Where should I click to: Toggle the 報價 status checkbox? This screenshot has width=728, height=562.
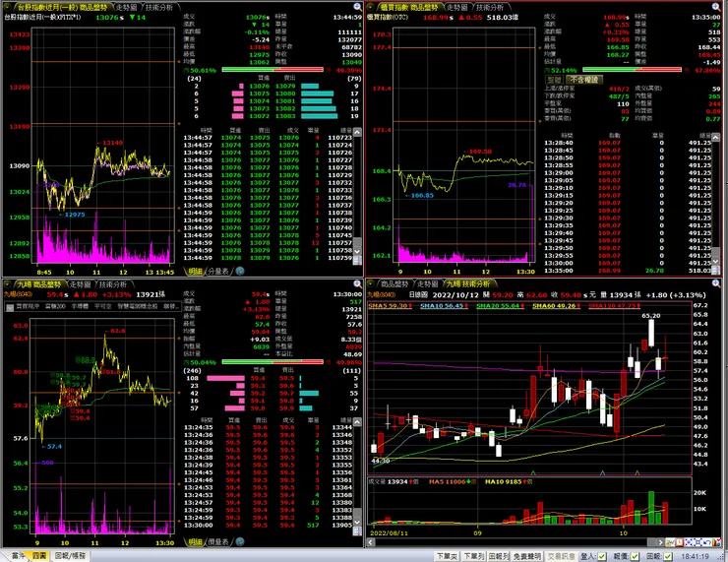[635, 556]
